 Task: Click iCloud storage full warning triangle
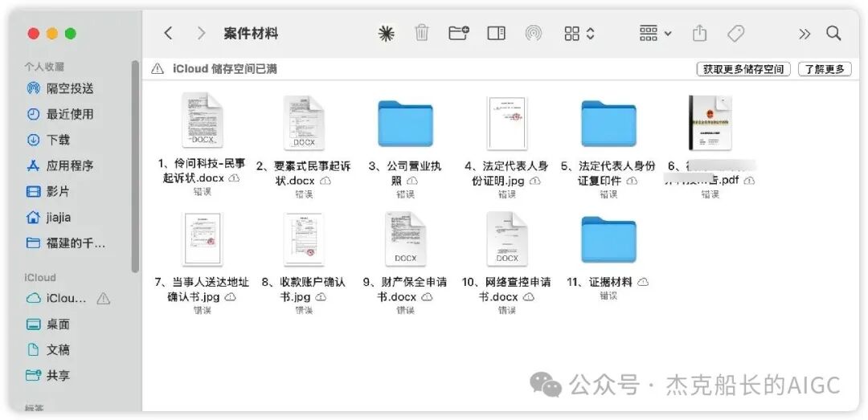(x=158, y=68)
